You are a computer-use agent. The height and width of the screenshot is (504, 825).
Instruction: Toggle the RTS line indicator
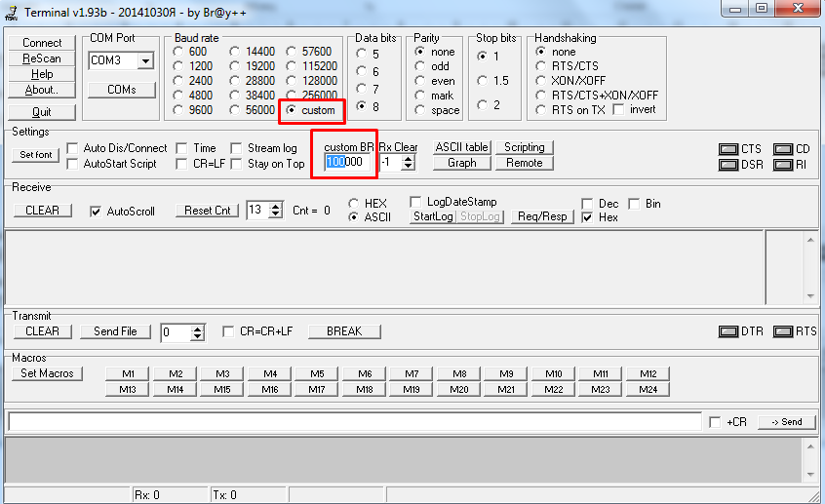coord(783,331)
